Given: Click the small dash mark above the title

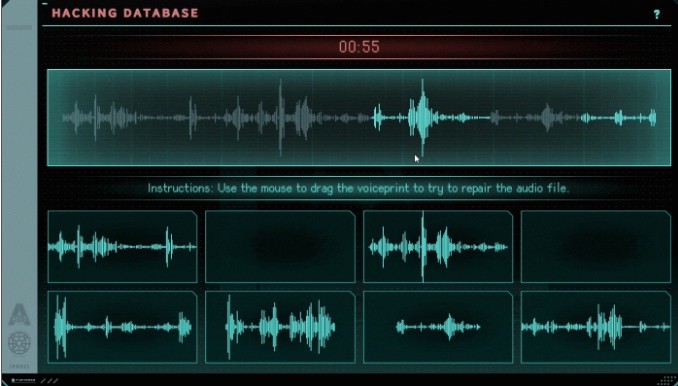Looking at the screenshot, I should pos(45,3).
